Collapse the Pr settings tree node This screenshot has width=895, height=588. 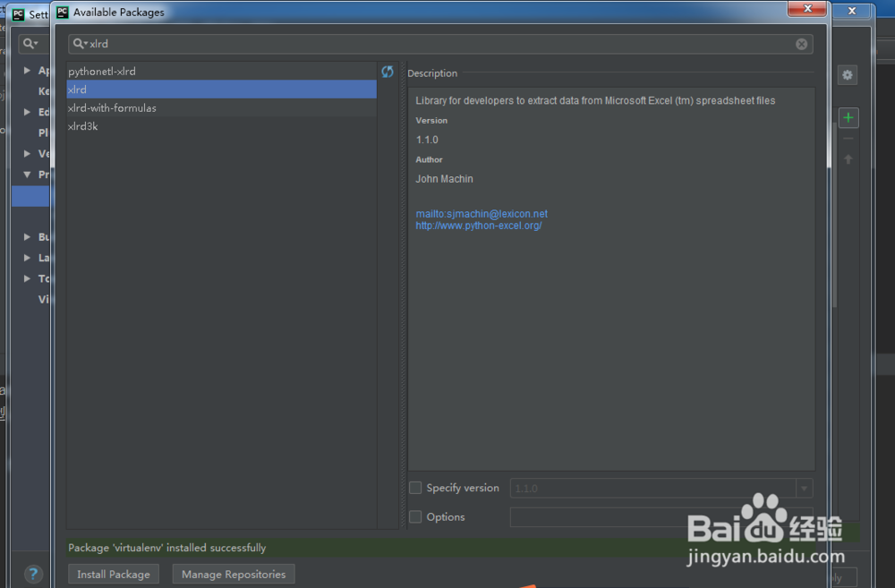click(27, 175)
